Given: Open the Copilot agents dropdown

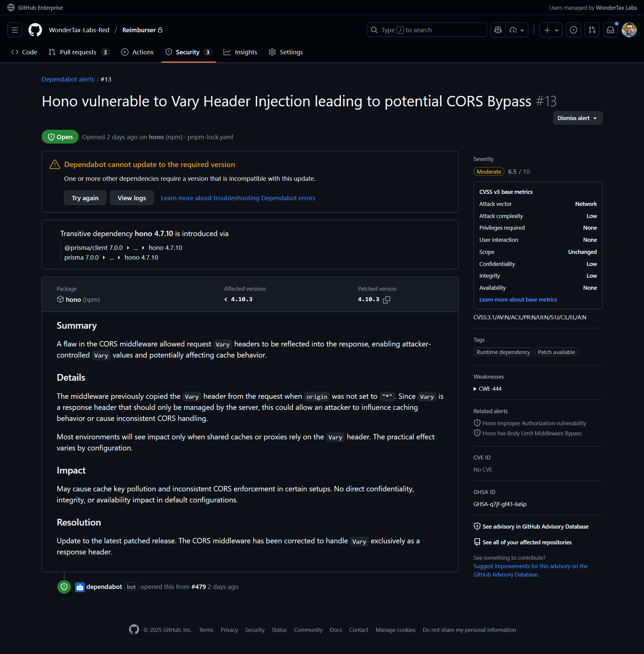Looking at the screenshot, I should [x=517, y=30].
